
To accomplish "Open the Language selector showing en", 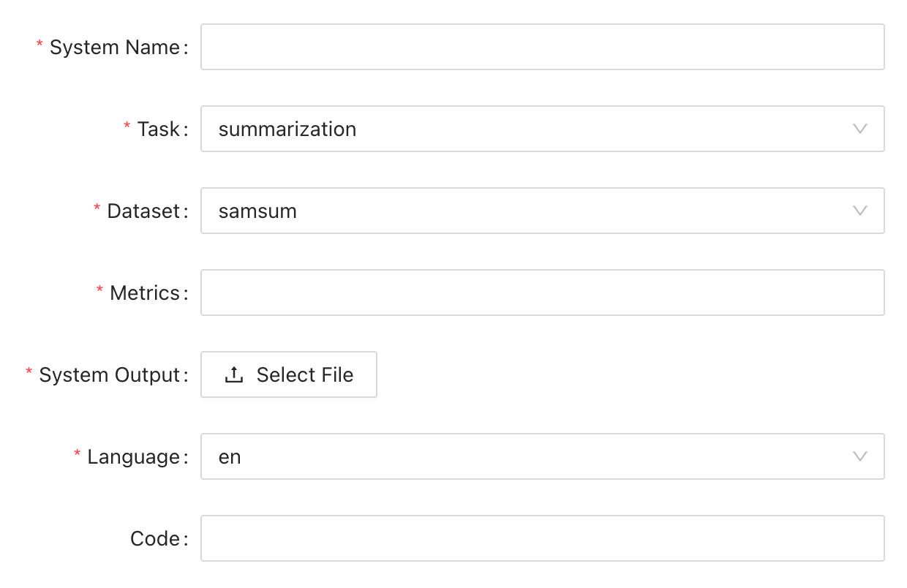I will (x=543, y=456).
